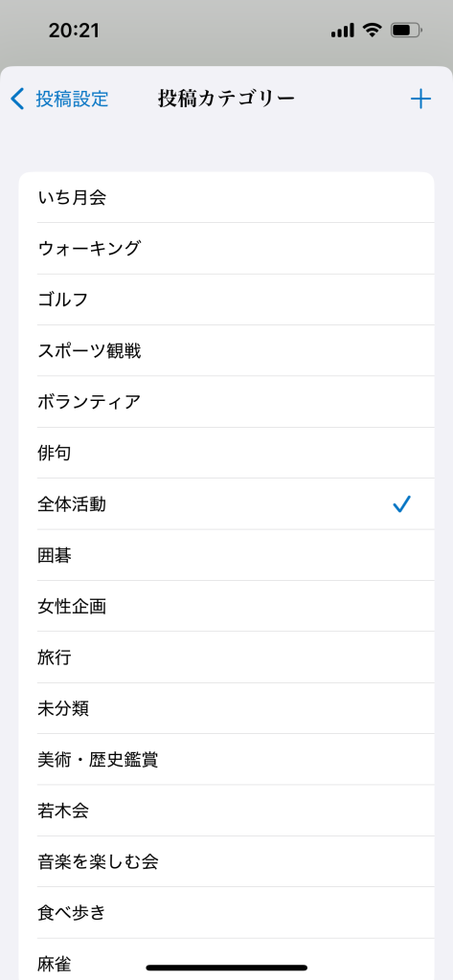The height and width of the screenshot is (980, 453).
Task: Tap the Wi-Fi status icon
Action: pos(373,30)
